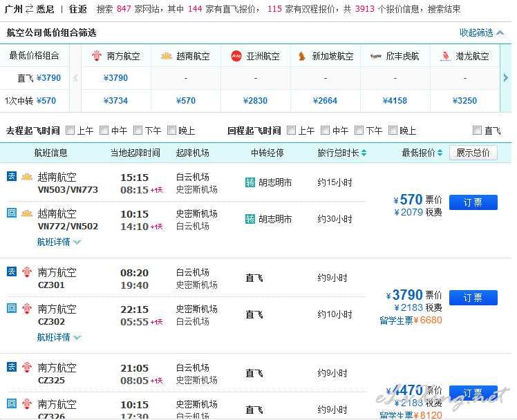Screen dimensions: 517x420
Task: Expand 航班详情 for Vietnam Airlines itinerary
Action: tap(59, 242)
